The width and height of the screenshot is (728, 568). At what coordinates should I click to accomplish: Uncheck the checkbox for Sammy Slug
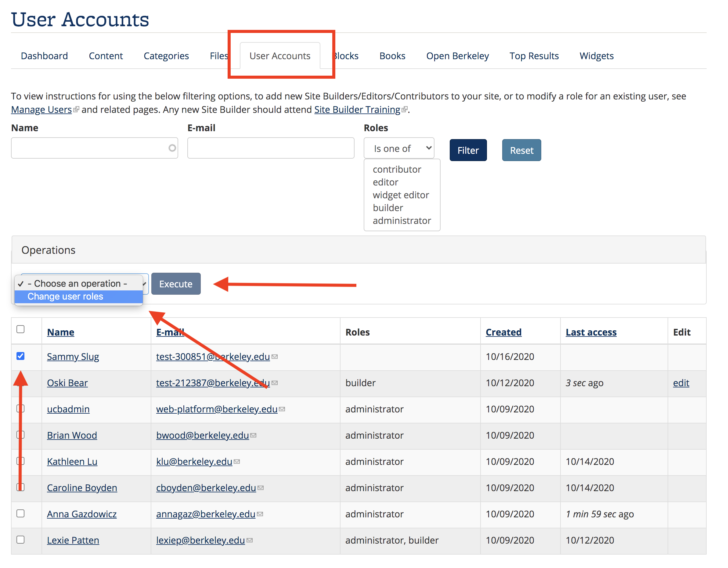click(x=21, y=356)
